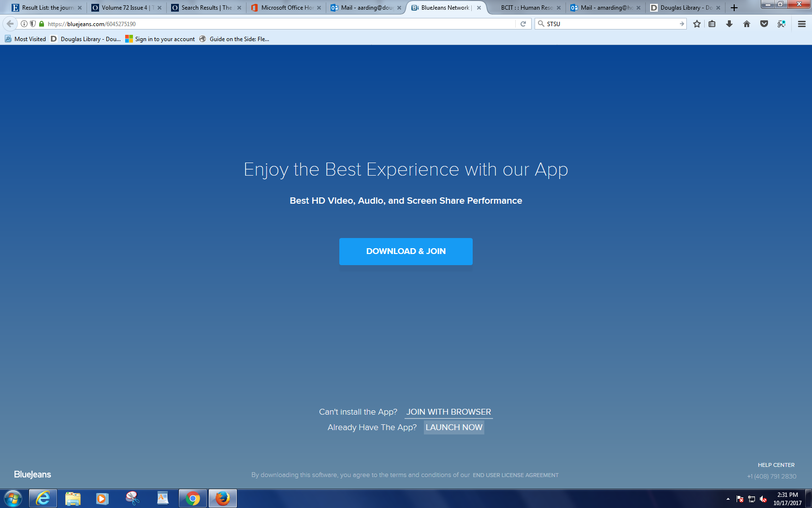This screenshot has height=508, width=812.
Task: Click the Action Center flag icon
Action: 740,499
